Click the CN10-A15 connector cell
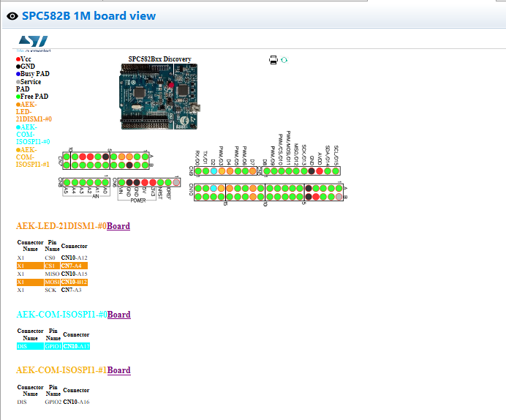Image resolution: width=506 pixels, height=420 pixels. tap(75, 274)
